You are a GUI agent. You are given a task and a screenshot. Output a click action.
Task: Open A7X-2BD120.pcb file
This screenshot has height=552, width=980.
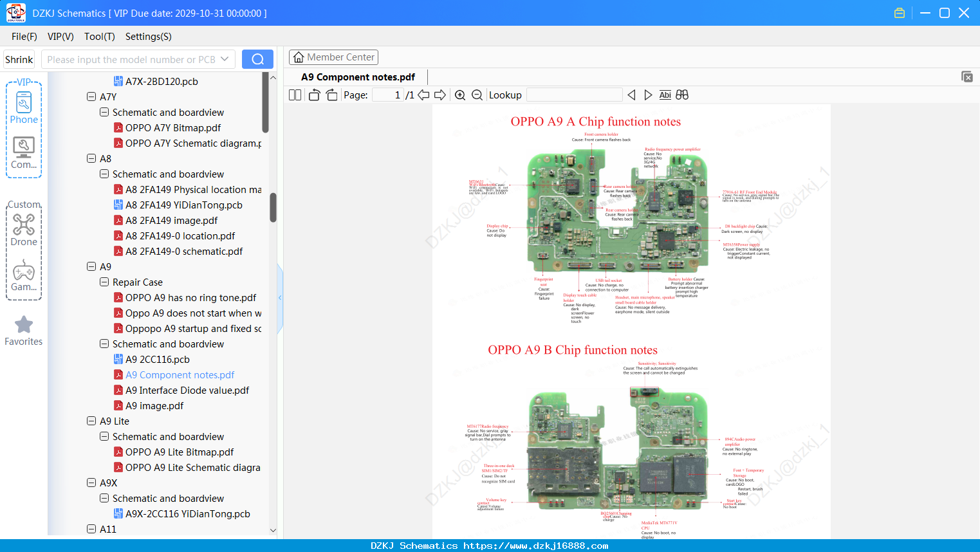click(x=162, y=82)
